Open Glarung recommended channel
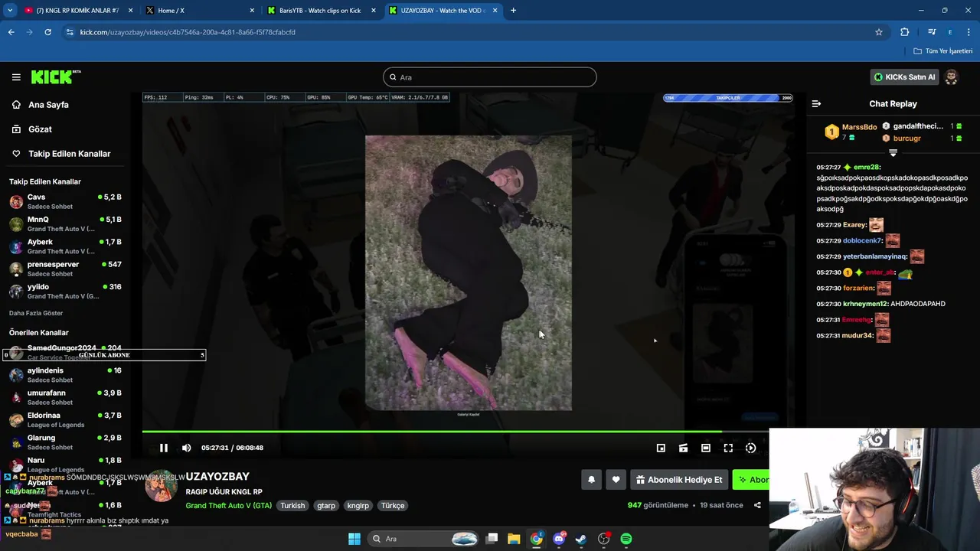The width and height of the screenshot is (980, 551). (x=65, y=442)
